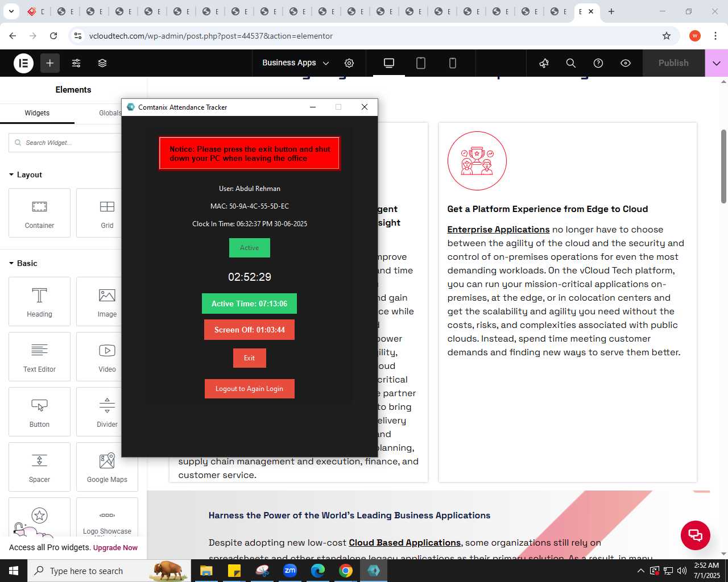Open the taskbar clock and date
728x582 pixels.
(706, 571)
